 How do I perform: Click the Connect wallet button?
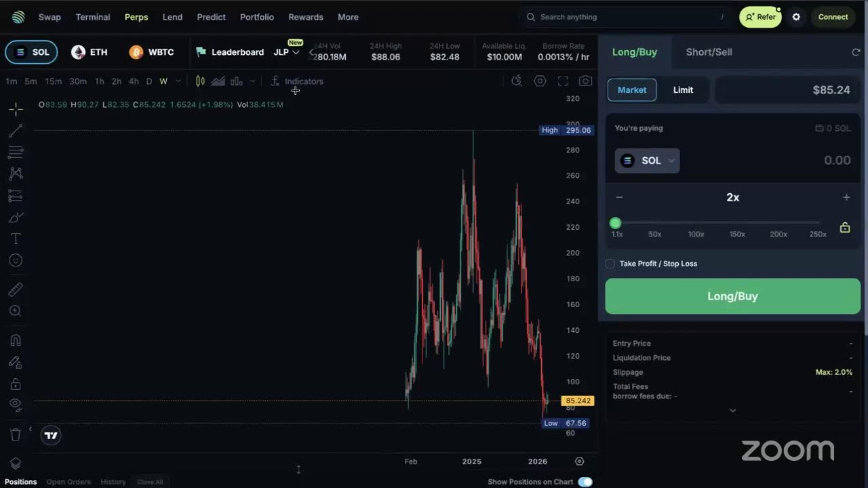pos(833,17)
